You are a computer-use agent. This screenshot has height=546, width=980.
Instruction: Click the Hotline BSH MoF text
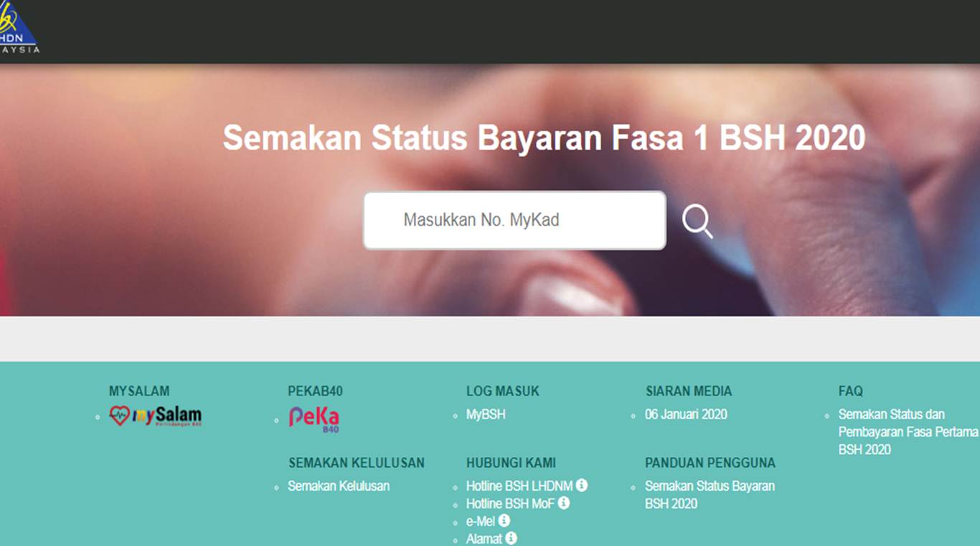pyautogui.click(x=511, y=504)
